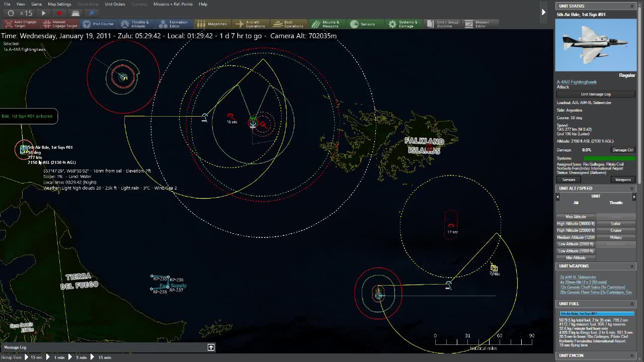Open the 2x AIM-9L Sidewinder weapon link

pyautogui.click(x=578, y=277)
